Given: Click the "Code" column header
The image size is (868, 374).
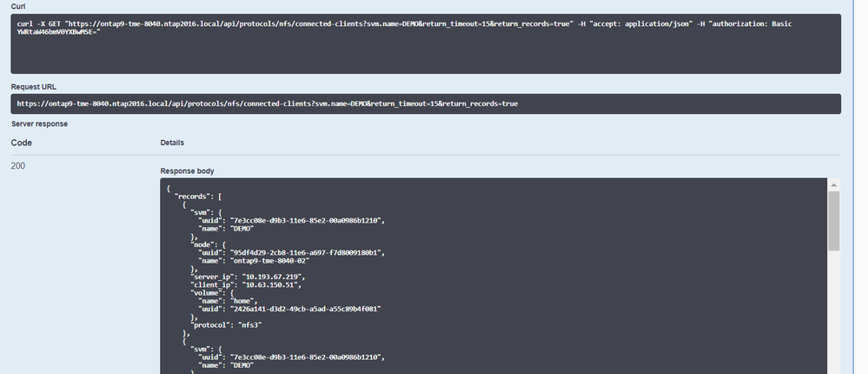Looking at the screenshot, I should pos(22,143).
